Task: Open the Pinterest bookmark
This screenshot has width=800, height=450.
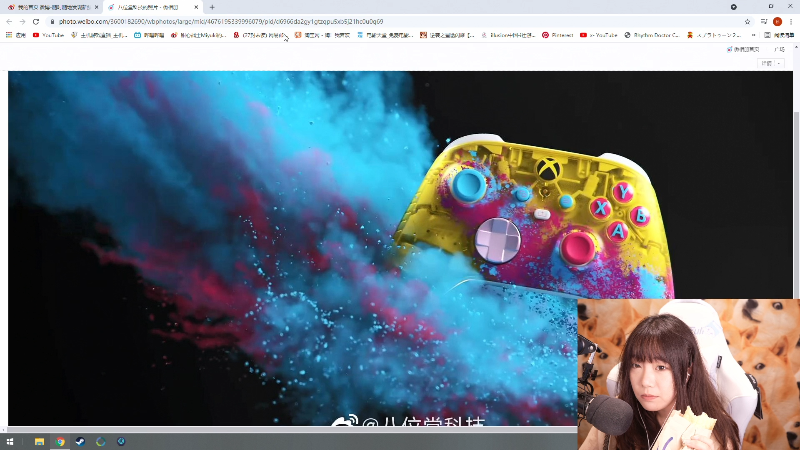Action: 558,35
